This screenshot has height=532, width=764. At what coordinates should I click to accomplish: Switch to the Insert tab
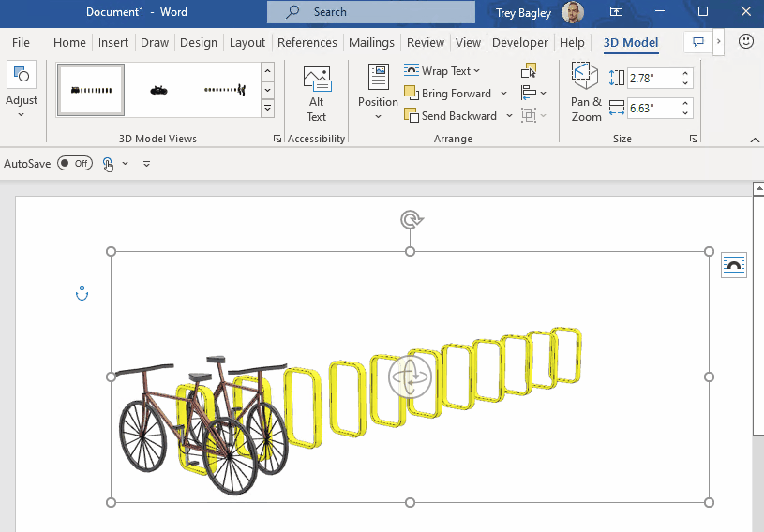pos(113,43)
